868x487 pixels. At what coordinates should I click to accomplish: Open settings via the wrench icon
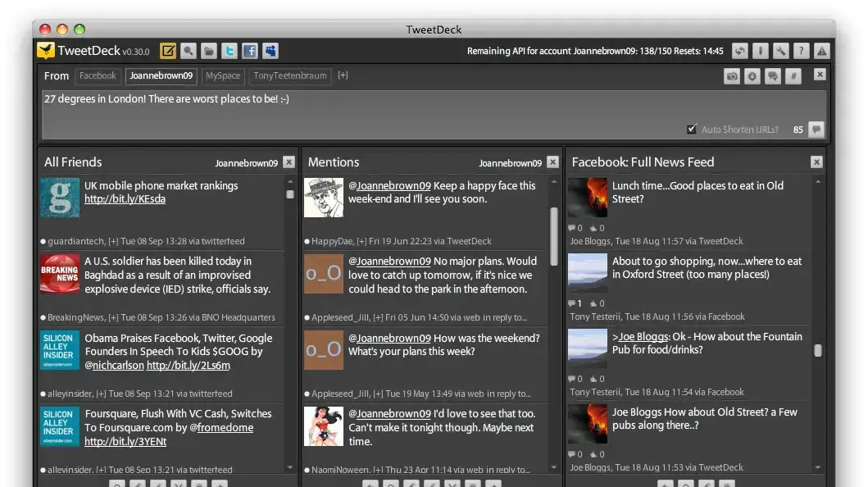click(780, 51)
